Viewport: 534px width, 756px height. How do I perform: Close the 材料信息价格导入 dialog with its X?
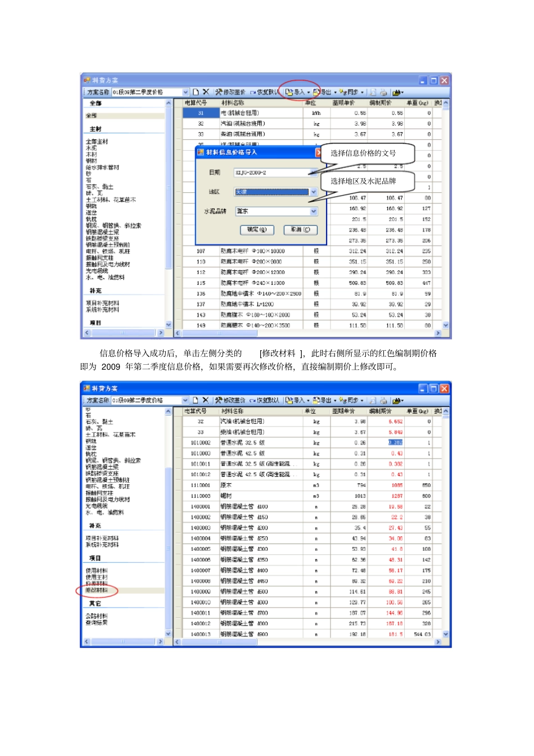(x=318, y=152)
